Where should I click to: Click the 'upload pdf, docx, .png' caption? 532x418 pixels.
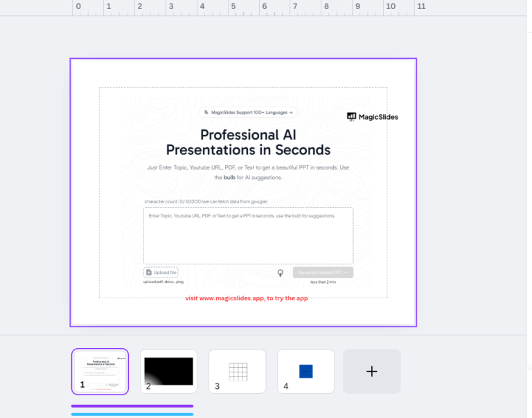click(163, 282)
